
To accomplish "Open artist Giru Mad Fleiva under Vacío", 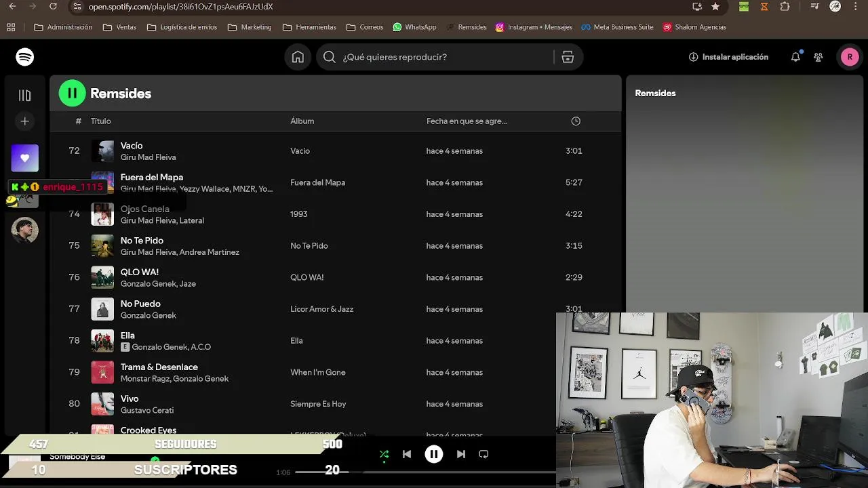I will [148, 157].
